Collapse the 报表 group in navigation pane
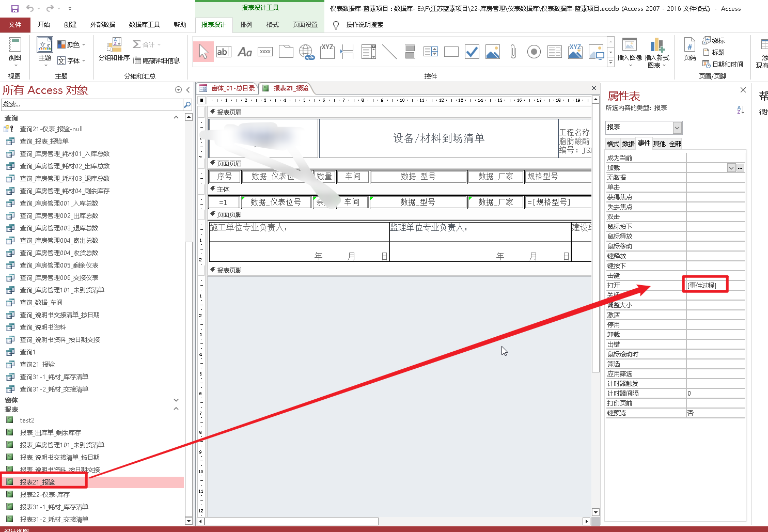768x532 pixels. [176, 409]
